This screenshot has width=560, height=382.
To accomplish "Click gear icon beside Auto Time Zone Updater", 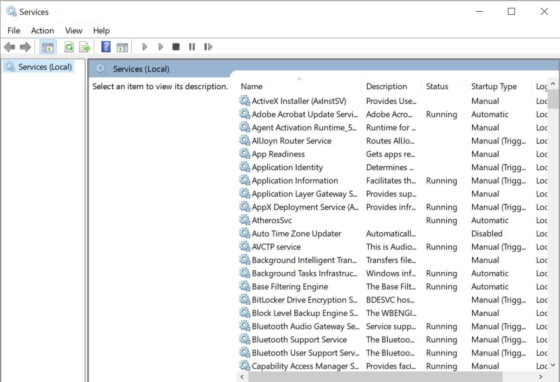I will click(x=245, y=233).
